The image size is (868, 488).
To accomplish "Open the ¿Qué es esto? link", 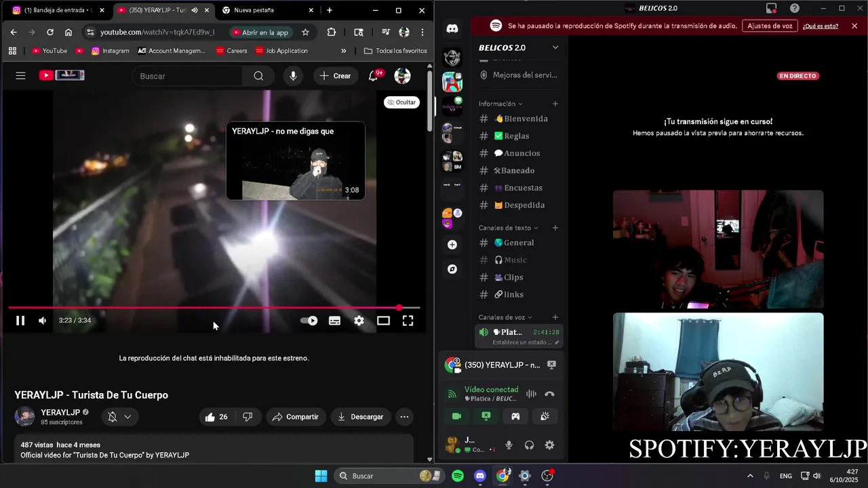I will pos(821,26).
